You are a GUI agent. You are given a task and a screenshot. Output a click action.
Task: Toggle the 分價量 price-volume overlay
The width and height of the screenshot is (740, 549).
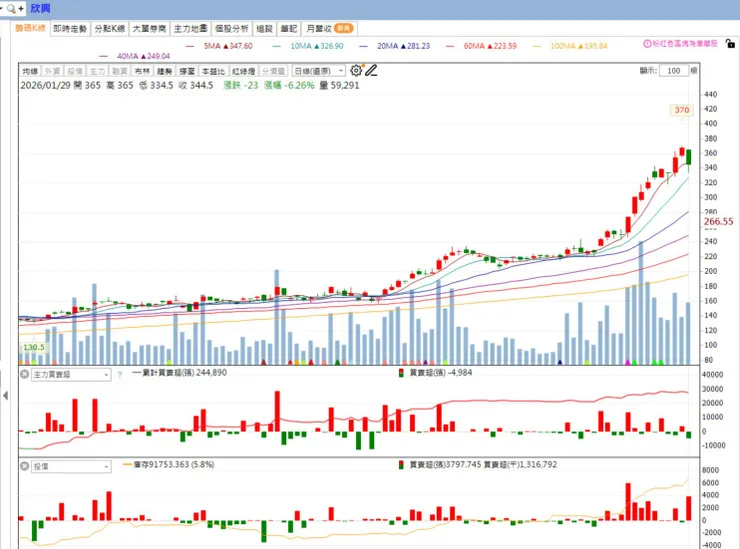274,71
